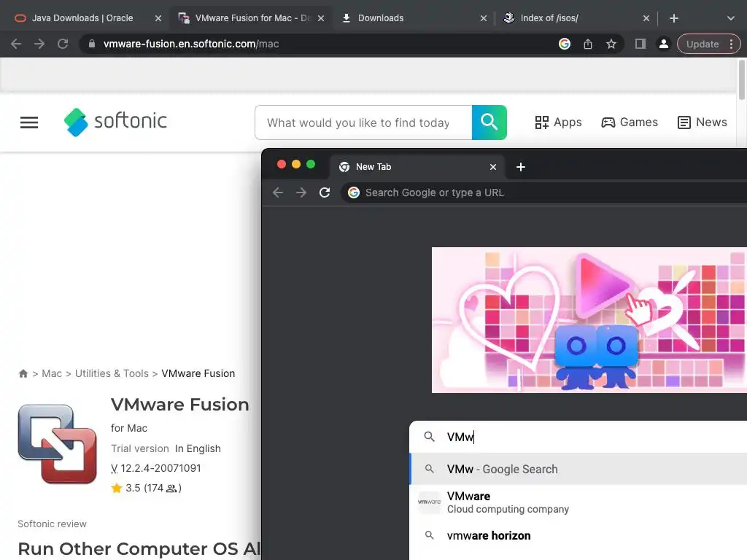The width and height of the screenshot is (747, 560).
Task: Go back in the Softonic browser window
Action: (x=16, y=44)
